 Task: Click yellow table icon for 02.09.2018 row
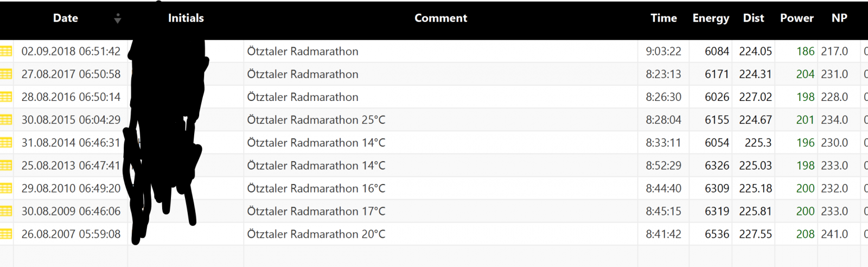click(x=6, y=52)
